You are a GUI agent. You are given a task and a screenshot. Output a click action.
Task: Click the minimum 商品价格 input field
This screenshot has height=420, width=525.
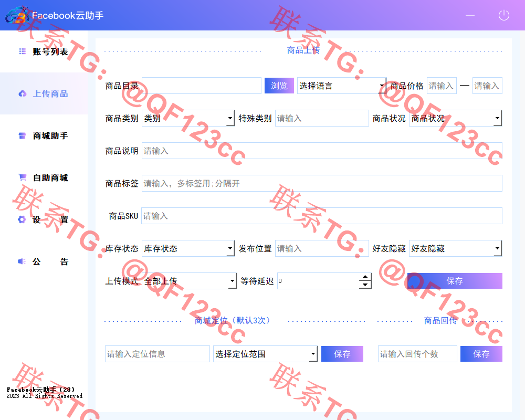(442, 86)
